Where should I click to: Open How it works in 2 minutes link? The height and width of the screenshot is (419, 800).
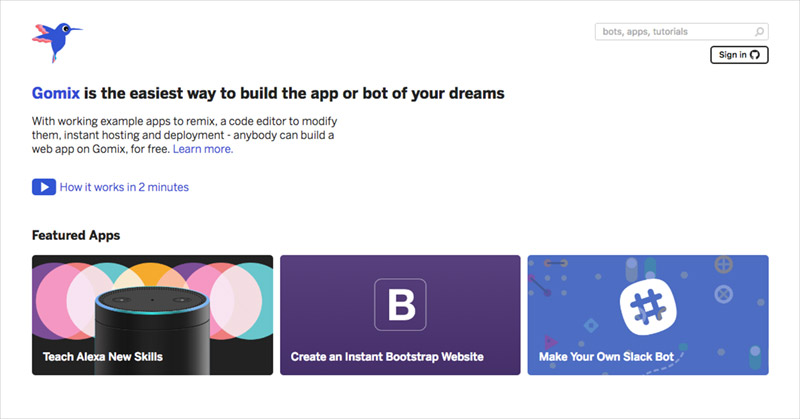[124, 187]
